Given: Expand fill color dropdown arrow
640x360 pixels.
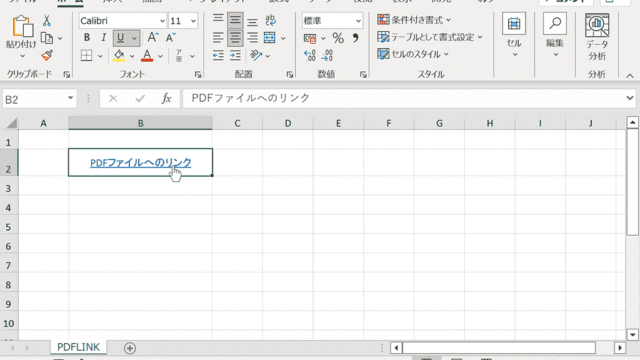Looking at the screenshot, I should tap(132, 56).
